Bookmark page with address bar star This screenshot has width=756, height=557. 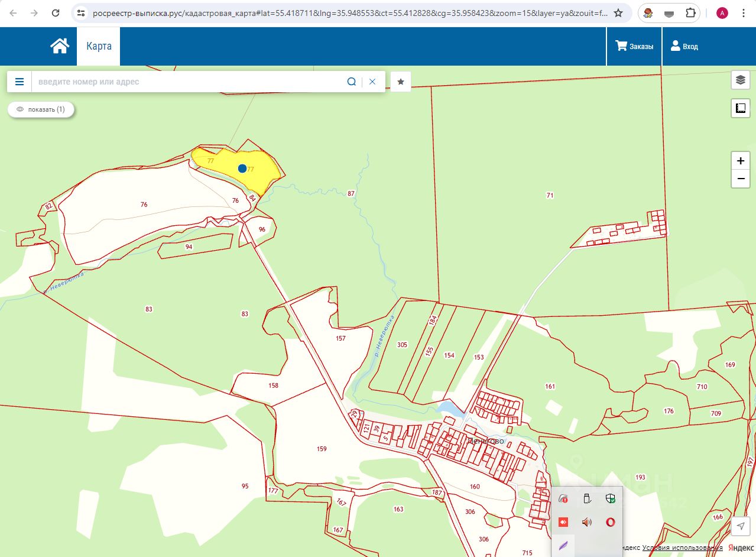tap(618, 13)
